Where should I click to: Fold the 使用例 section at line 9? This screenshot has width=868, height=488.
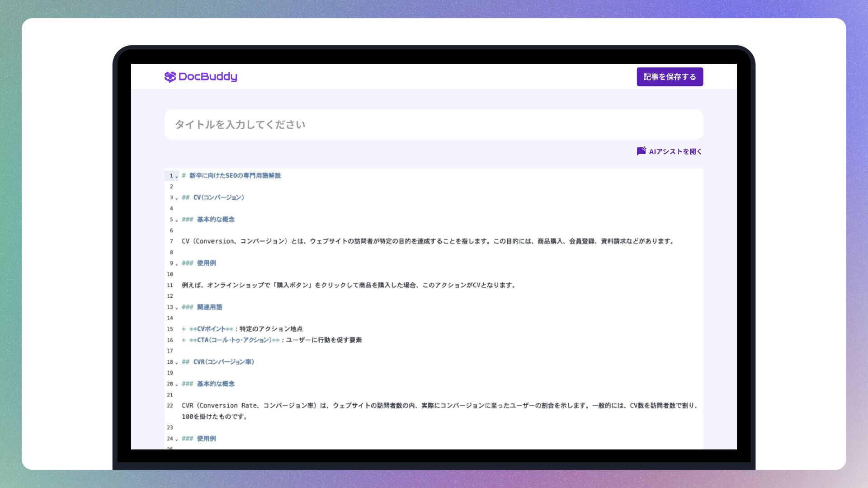pyautogui.click(x=177, y=264)
